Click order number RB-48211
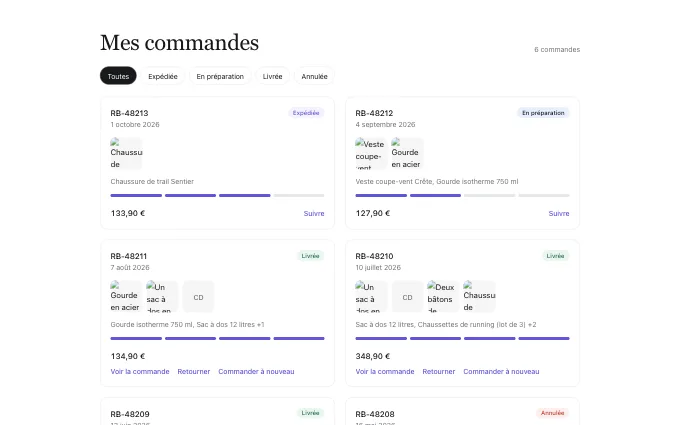This screenshot has width=680, height=425. [129, 256]
